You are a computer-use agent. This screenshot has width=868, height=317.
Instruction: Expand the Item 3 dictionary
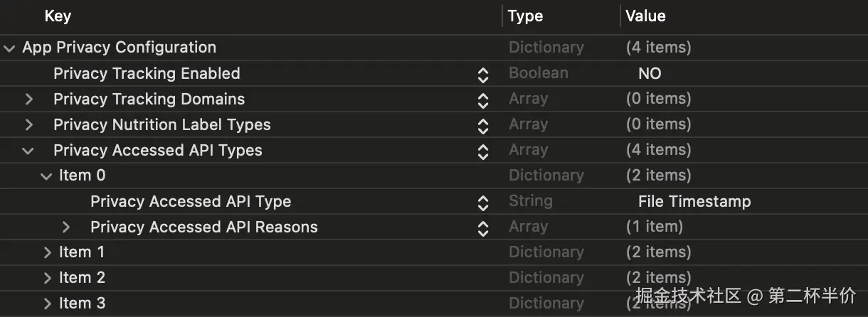point(47,303)
